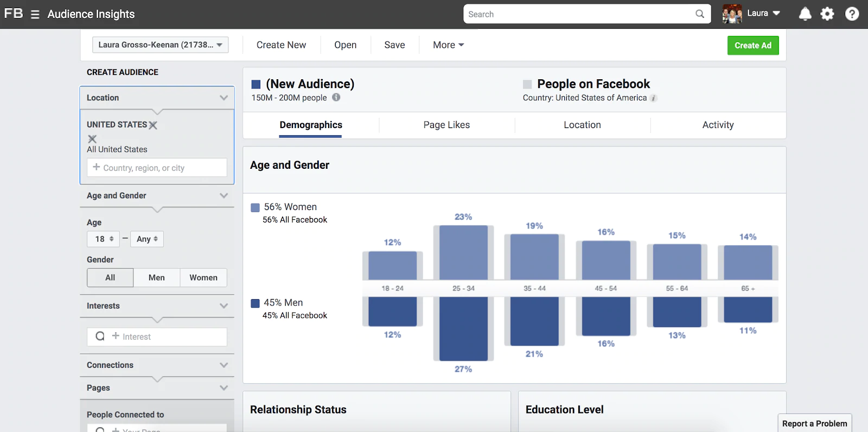Click the plus icon in location field
Screen dimensions: 868x432
[x=97, y=167]
